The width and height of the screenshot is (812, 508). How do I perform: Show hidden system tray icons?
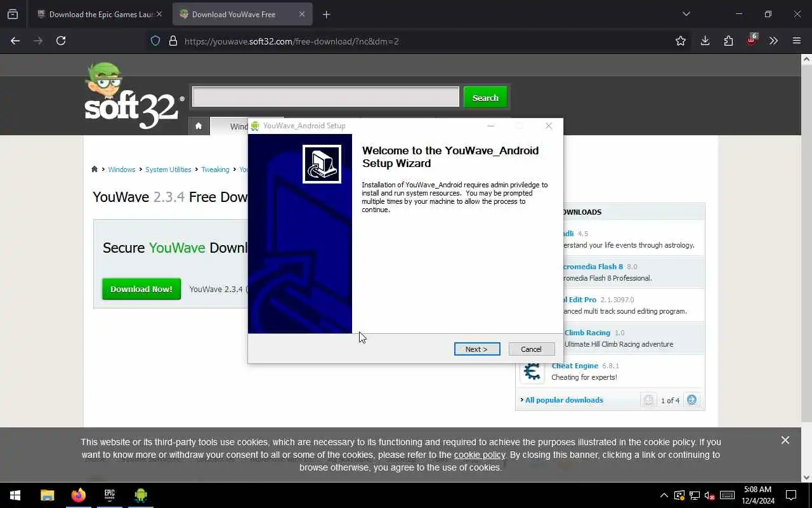664,495
